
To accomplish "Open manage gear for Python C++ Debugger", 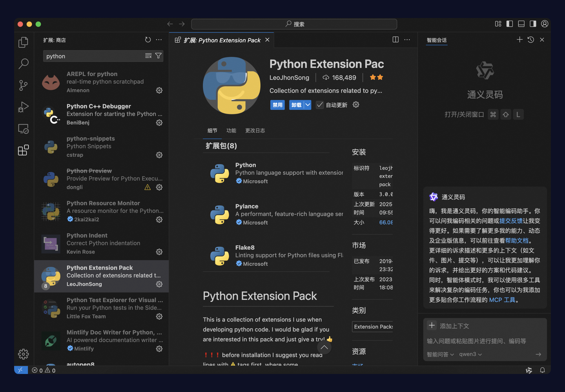I will [159, 123].
